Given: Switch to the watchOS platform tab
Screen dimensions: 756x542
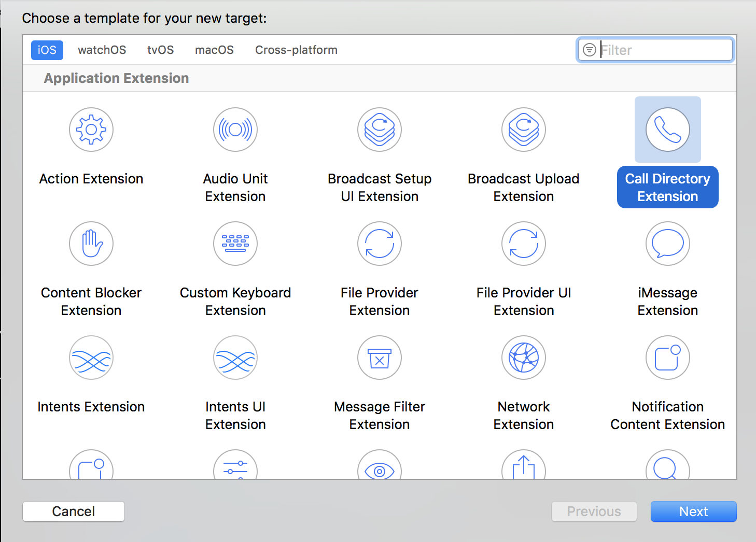Looking at the screenshot, I should pyautogui.click(x=102, y=50).
